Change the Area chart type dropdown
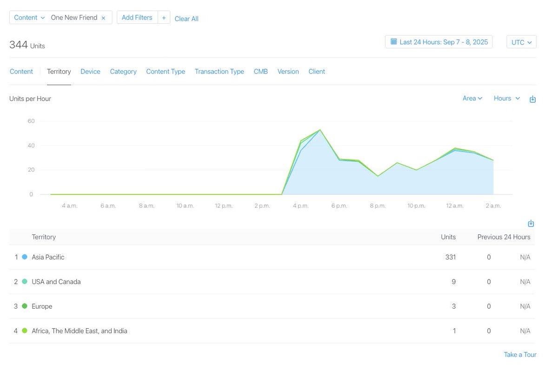The width and height of the screenshot is (558, 392). (x=472, y=98)
